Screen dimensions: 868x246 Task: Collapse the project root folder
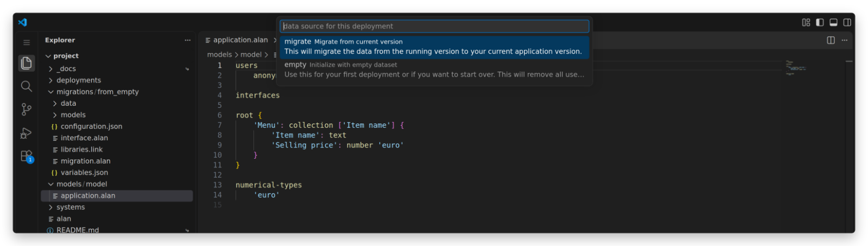117,56
